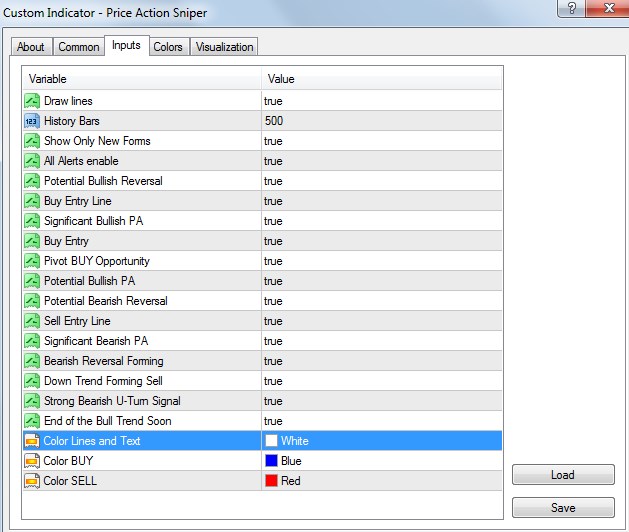
Task: Click the icon of the Buy Entry row
Action: pyautogui.click(x=32, y=241)
